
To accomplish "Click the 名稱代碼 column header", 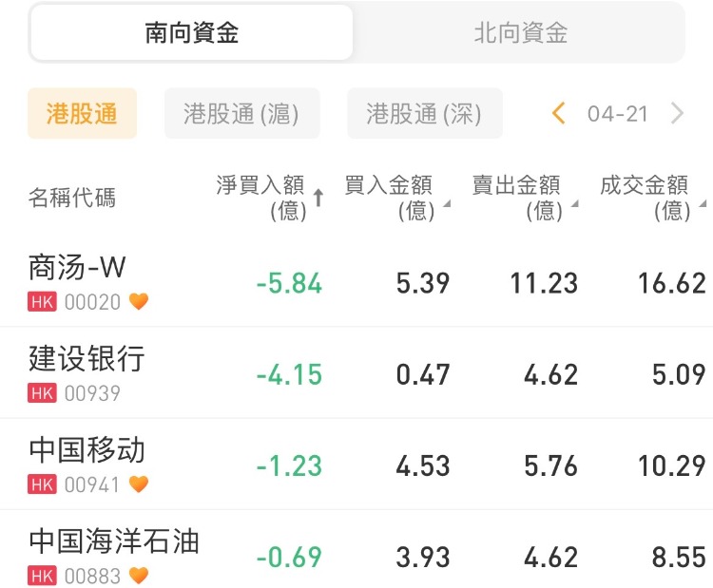I will 72,198.
